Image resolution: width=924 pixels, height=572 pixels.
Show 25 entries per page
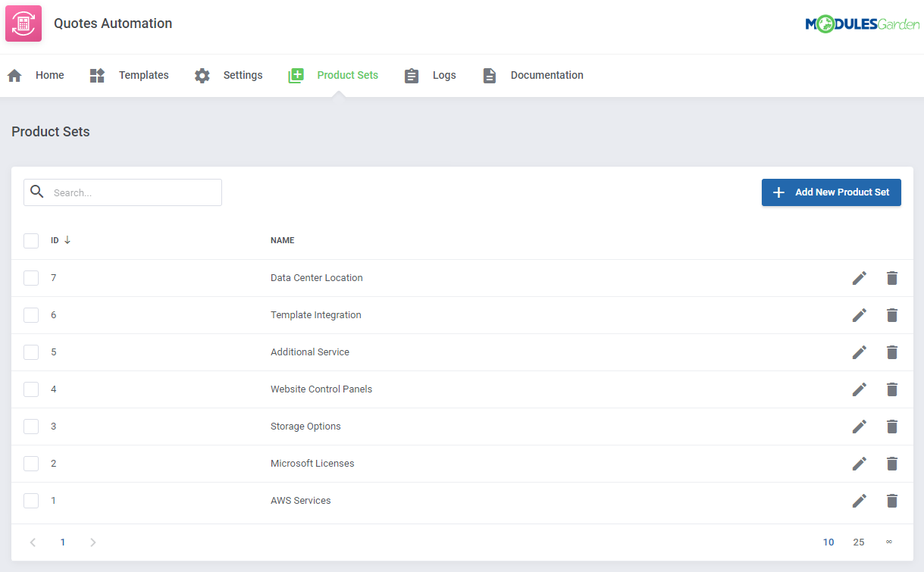coord(859,542)
